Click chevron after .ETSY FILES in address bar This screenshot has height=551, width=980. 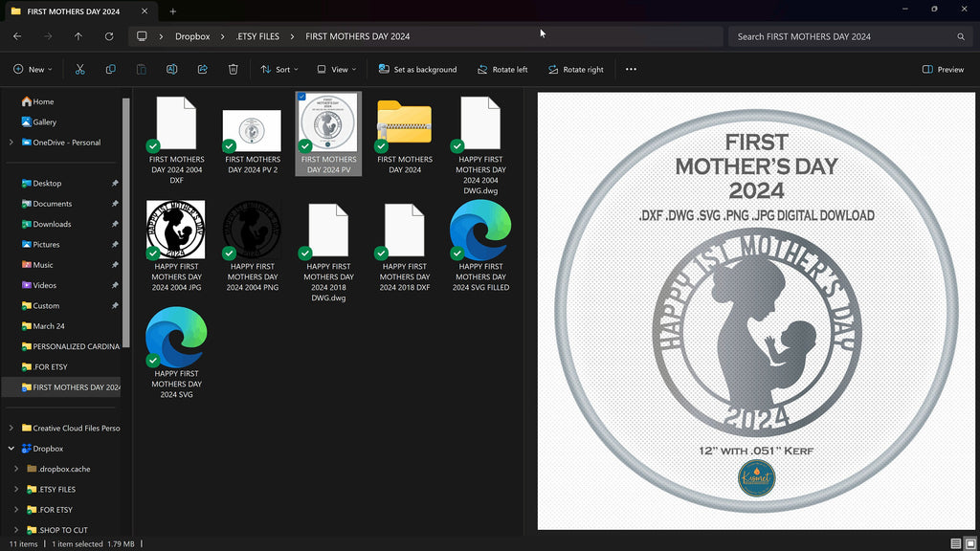point(292,37)
